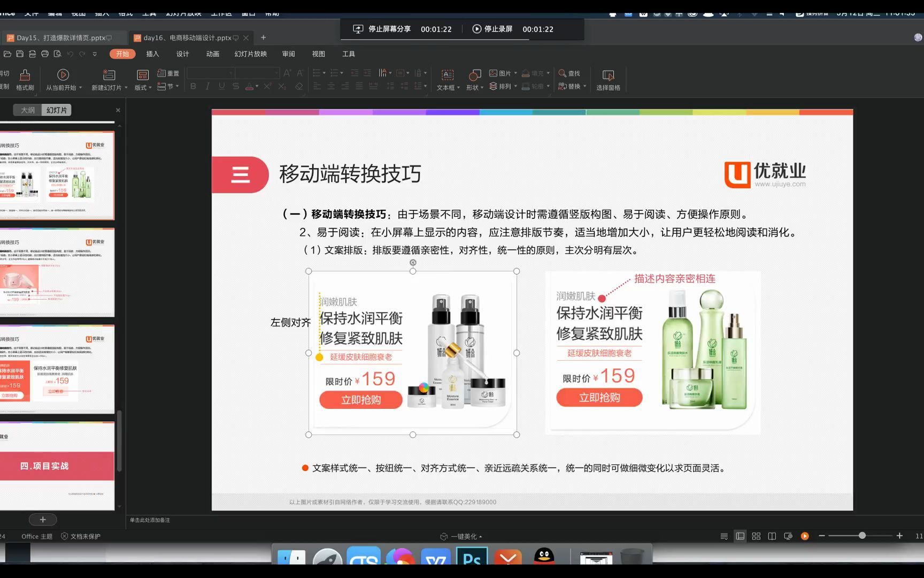Click the Open file icon in quick toolbar
924x578 pixels.
point(7,54)
